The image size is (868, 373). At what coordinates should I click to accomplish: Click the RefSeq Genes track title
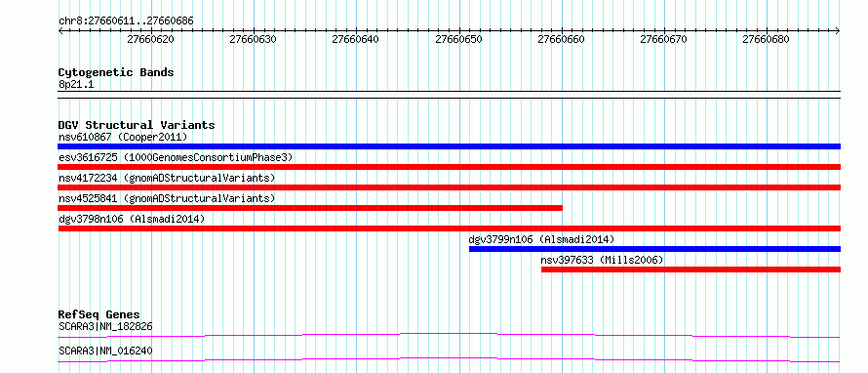point(99,314)
